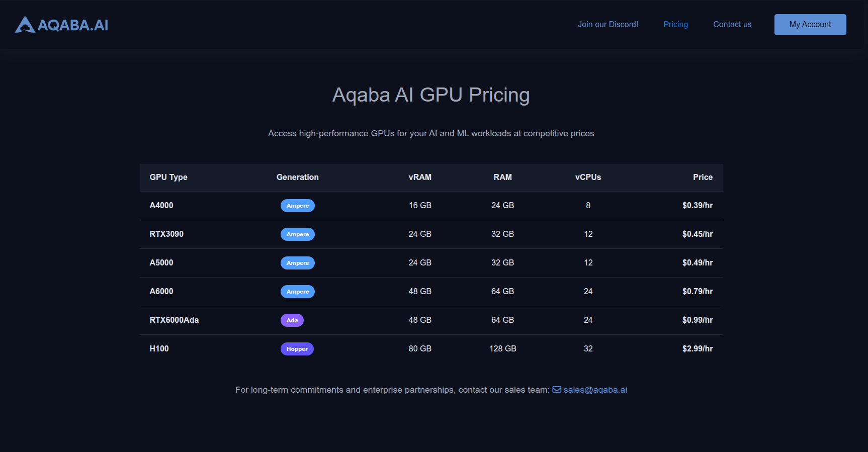Image resolution: width=868 pixels, height=452 pixels.
Task: Click the Hopper generation badge
Action: (x=297, y=349)
